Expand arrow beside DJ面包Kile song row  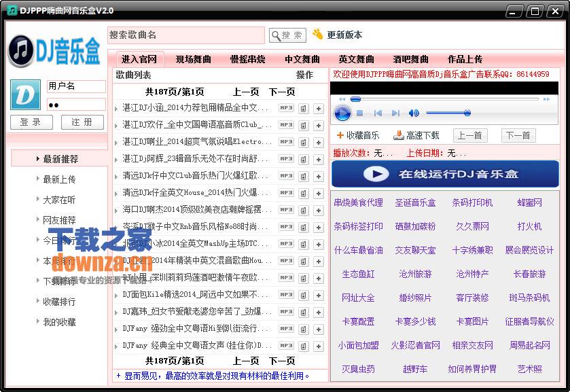pyautogui.click(x=116, y=296)
